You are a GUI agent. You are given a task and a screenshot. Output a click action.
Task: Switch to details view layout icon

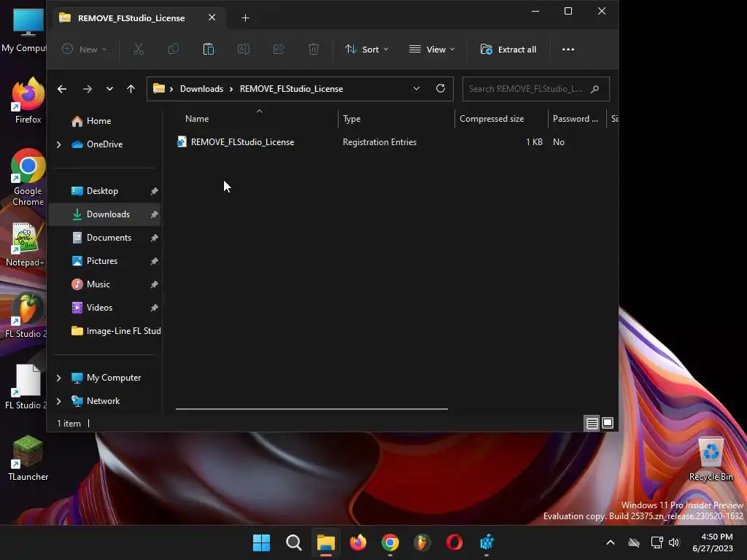[592, 423]
